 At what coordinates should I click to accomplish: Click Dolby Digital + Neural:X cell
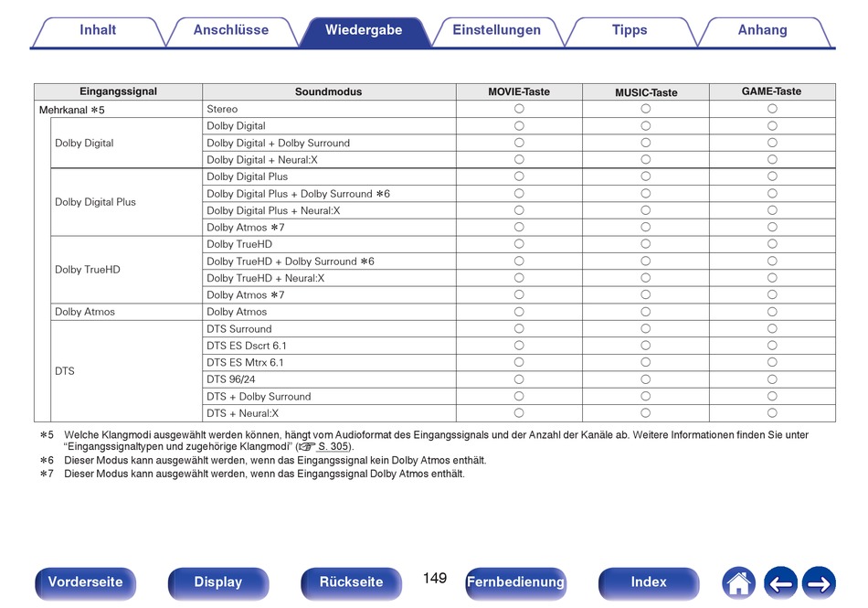(329, 159)
